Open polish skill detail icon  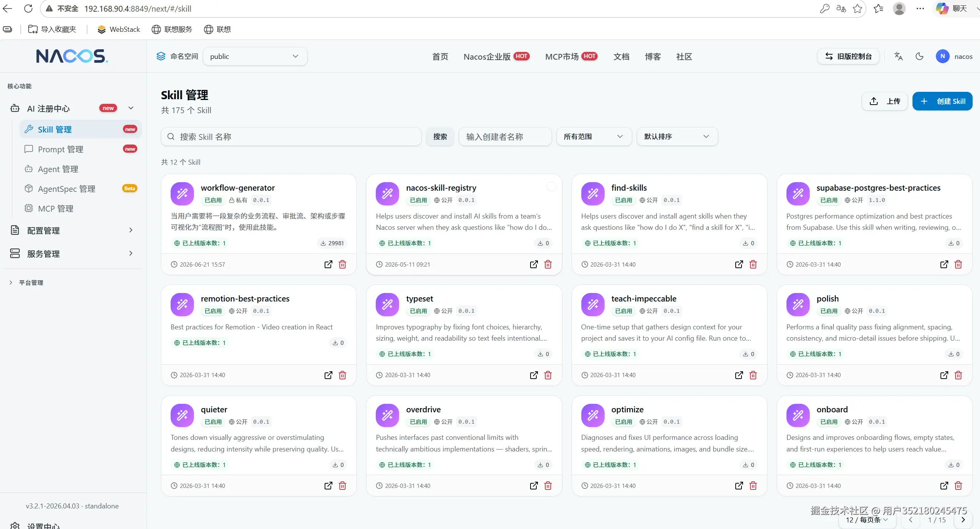(944, 375)
